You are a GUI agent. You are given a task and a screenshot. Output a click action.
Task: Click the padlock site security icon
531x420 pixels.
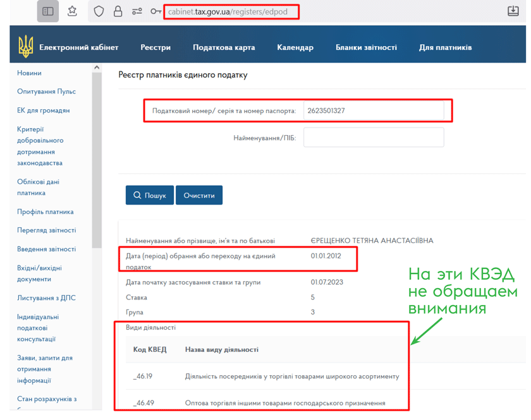click(x=118, y=11)
